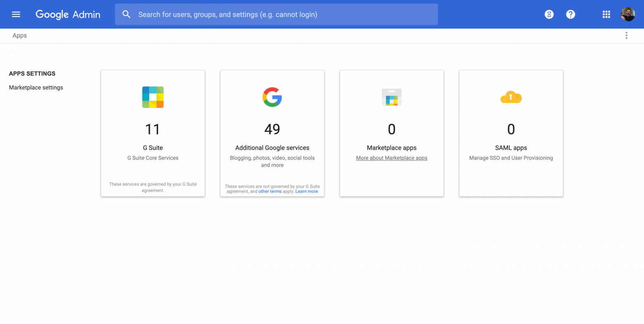This screenshot has width=644, height=324.
Task: Click the user profile avatar picture
Action: point(627,14)
